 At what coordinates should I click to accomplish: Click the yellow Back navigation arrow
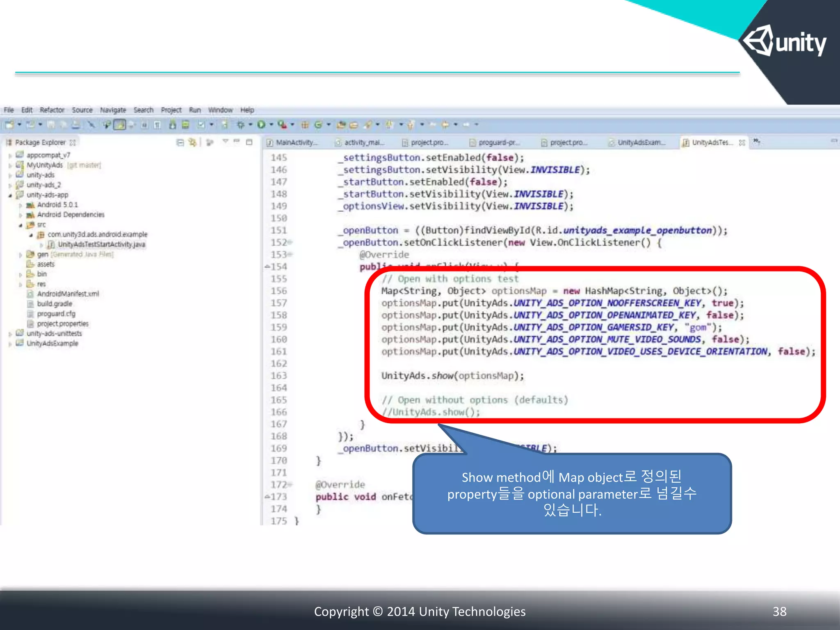(x=445, y=124)
